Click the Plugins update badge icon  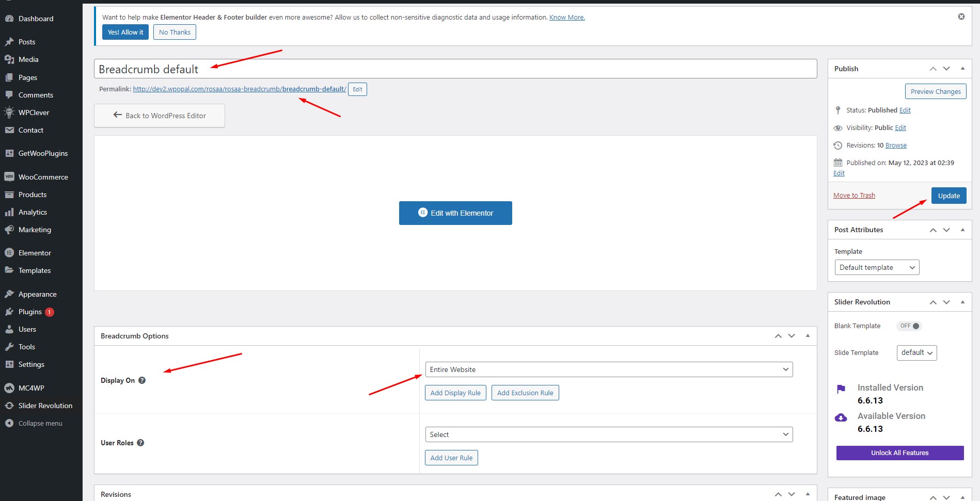(50, 312)
